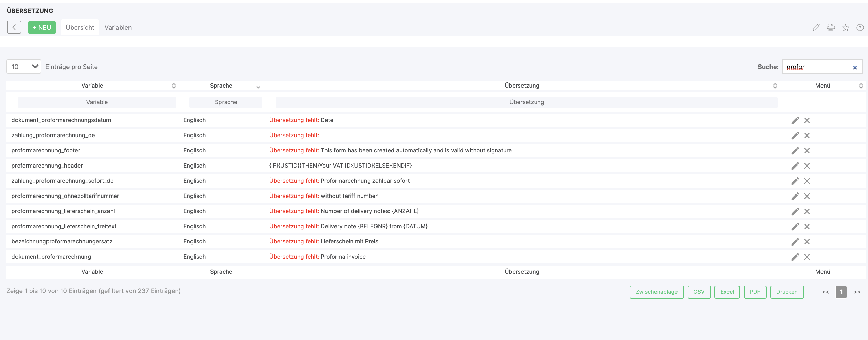
Task: Open help via question mark icon
Action: pos(860,28)
